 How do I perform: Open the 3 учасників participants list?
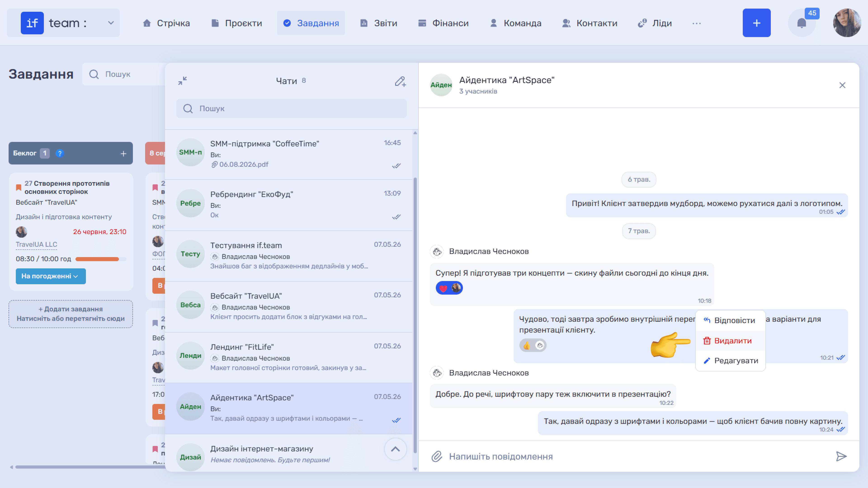(x=478, y=91)
